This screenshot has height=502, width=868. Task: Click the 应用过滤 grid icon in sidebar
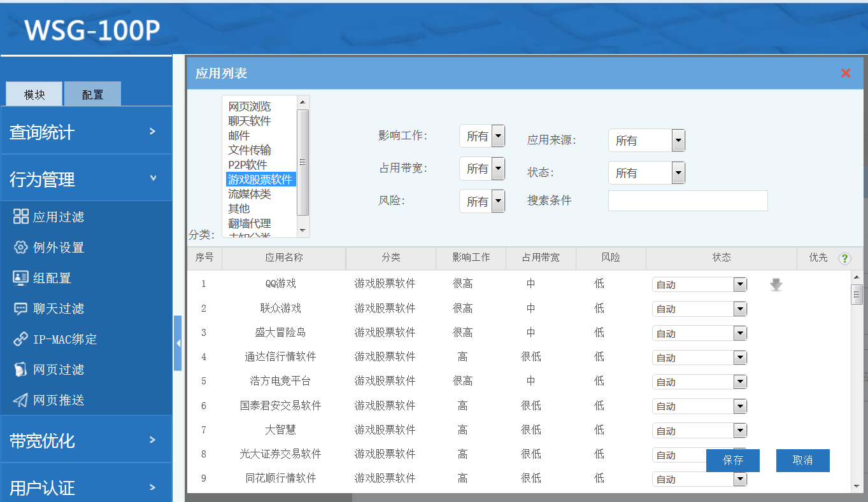coord(21,216)
